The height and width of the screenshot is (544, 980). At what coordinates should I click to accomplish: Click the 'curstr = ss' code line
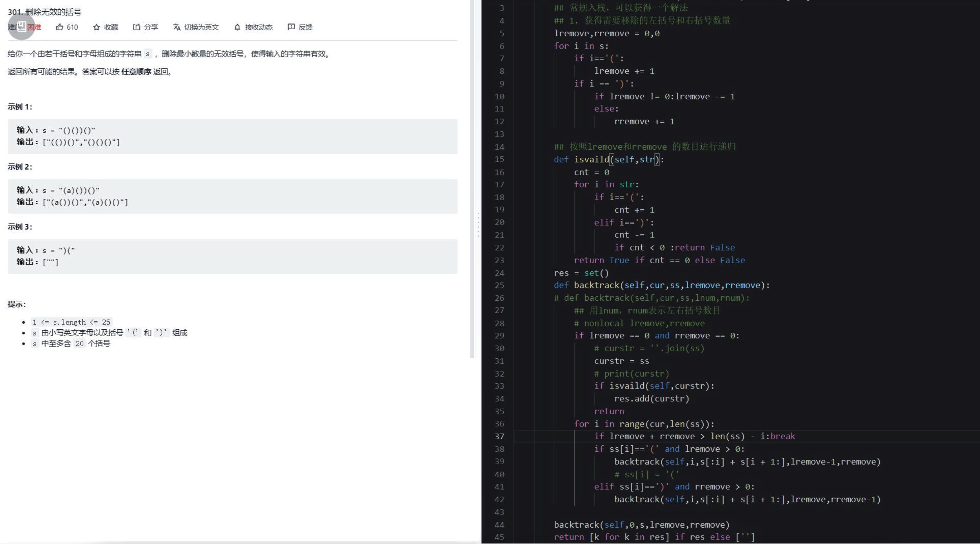[x=622, y=361]
